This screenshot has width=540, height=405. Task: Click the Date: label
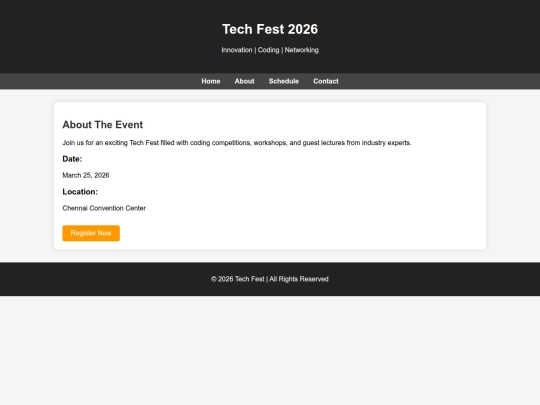[72, 159]
